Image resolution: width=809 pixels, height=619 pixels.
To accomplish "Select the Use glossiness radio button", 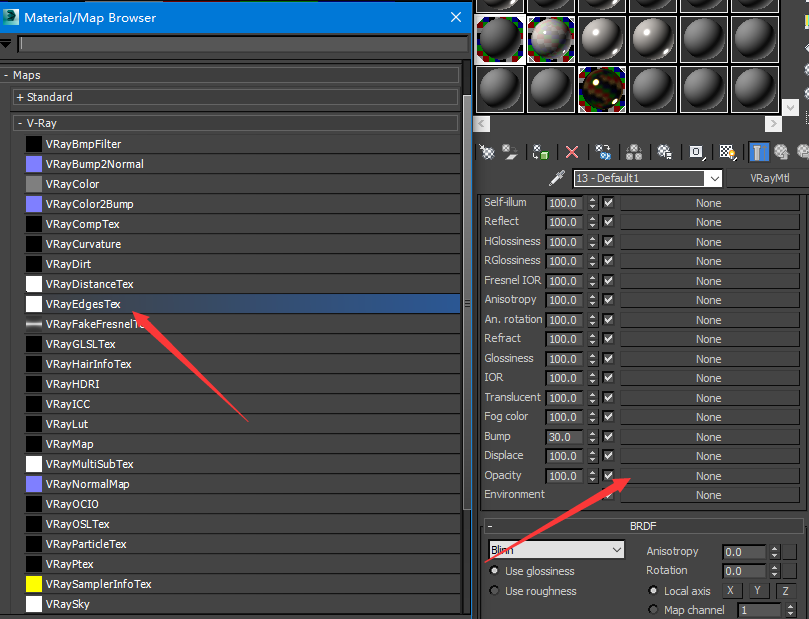I will pyautogui.click(x=494, y=571).
